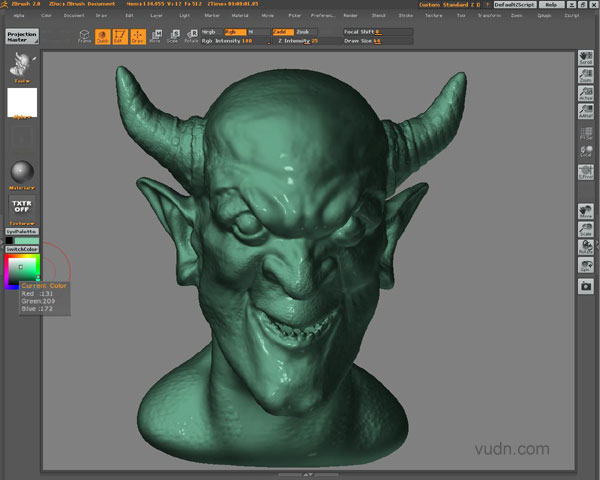The image size is (600, 480).
Task: Adjust the Draw Size slider
Action: [x=378, y=41]
